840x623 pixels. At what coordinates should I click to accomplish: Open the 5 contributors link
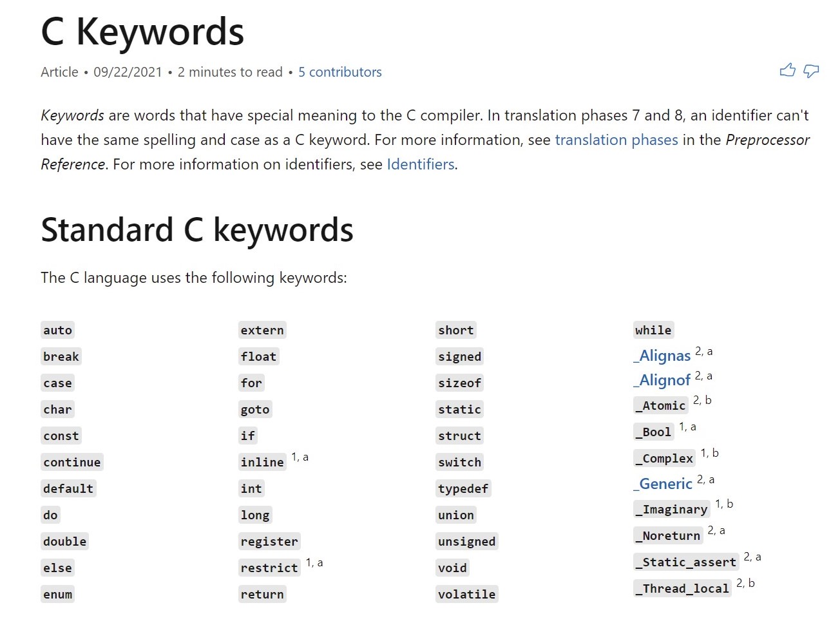339,72
